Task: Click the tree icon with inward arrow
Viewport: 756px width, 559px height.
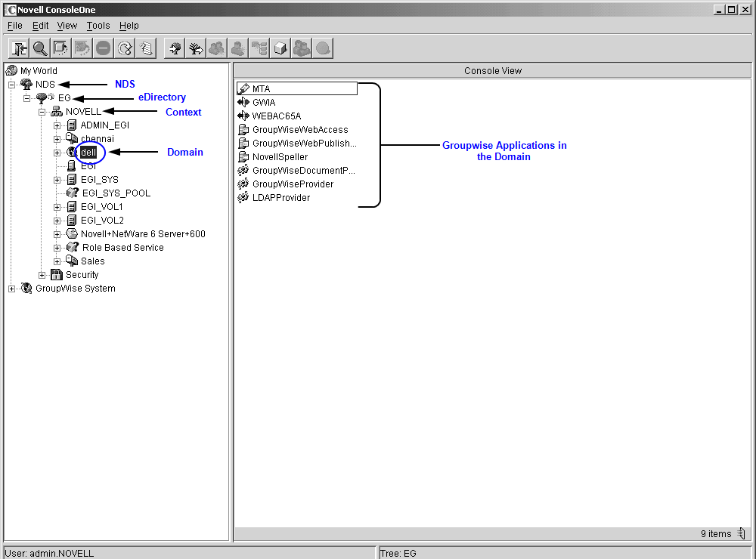Action: 175,48
